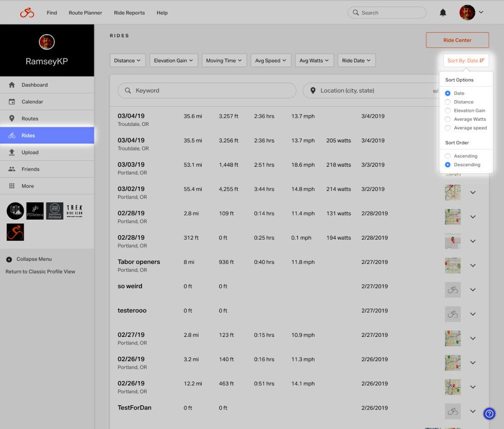Expand the Tabor openers row chevron
Viewport: 504px width, 429px height.
pos(473,265)
